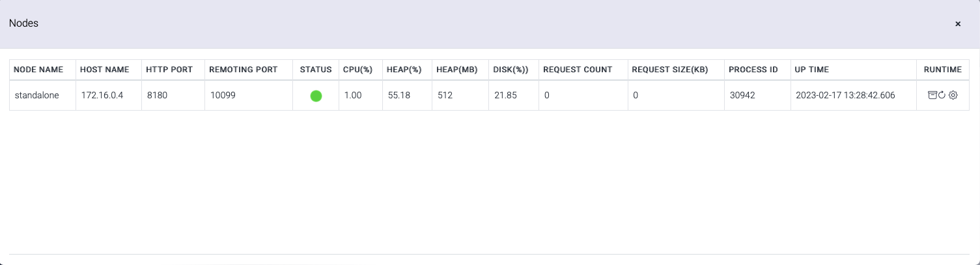Click the NODE NAME column header
The width and height of the screenshot is (980, 265).
point(38,70)
